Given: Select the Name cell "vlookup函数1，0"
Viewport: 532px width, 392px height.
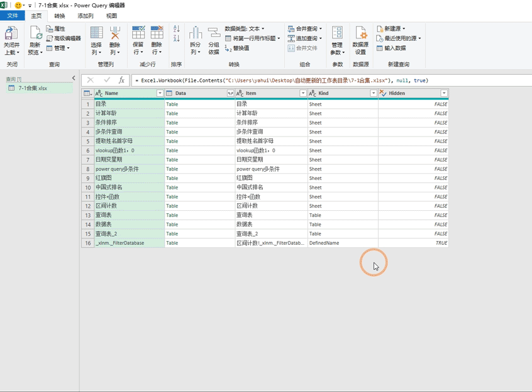Looking at the screenshot, I should click(x=130, y=150).
